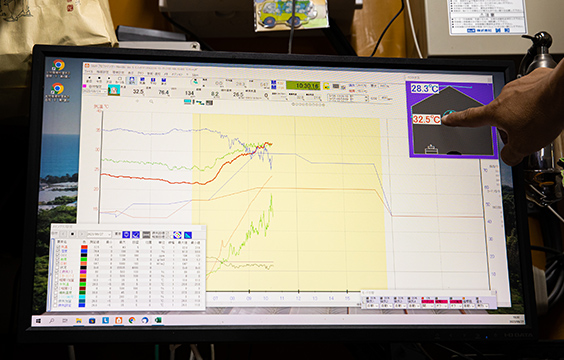Toggle the checkbox beside the red legend row
564x360 pixels.
[x=58, y=247]
